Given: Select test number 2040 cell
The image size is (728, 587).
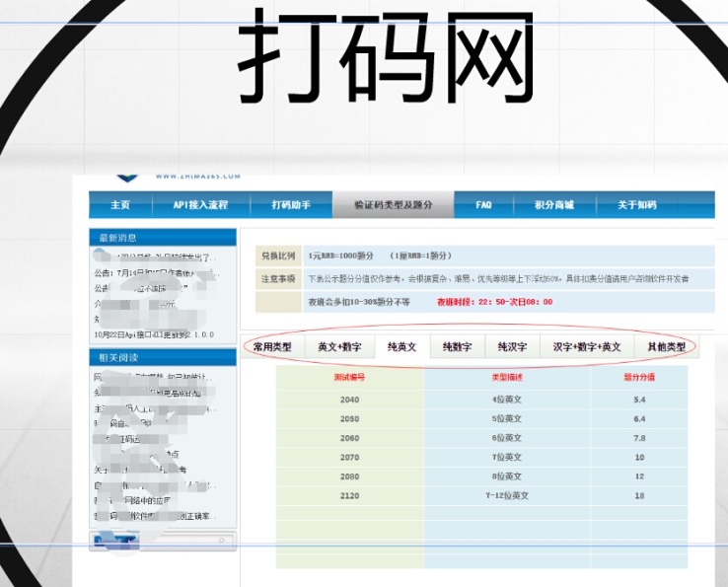Looking at the screenshot, I should tap(349, 400).
